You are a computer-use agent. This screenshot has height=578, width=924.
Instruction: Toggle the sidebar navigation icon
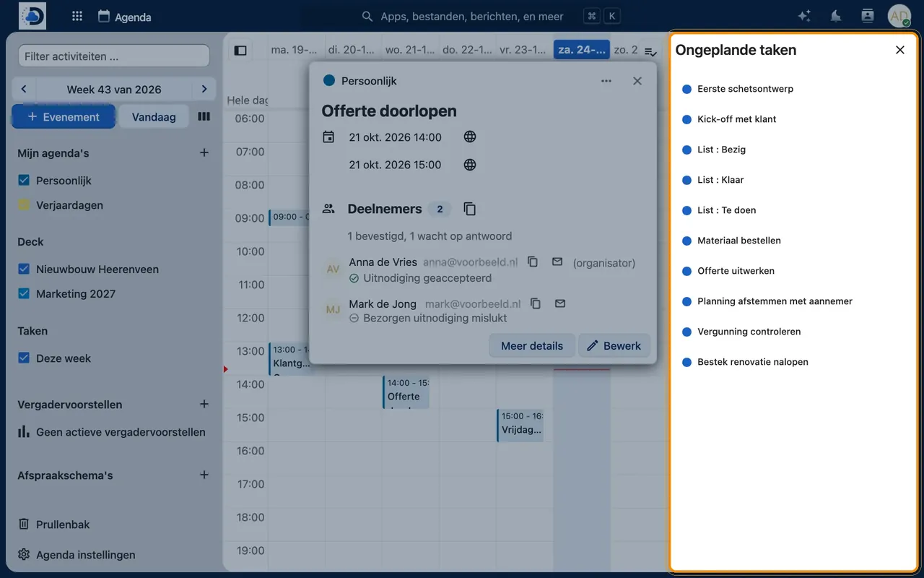click(x=241, y=51)
